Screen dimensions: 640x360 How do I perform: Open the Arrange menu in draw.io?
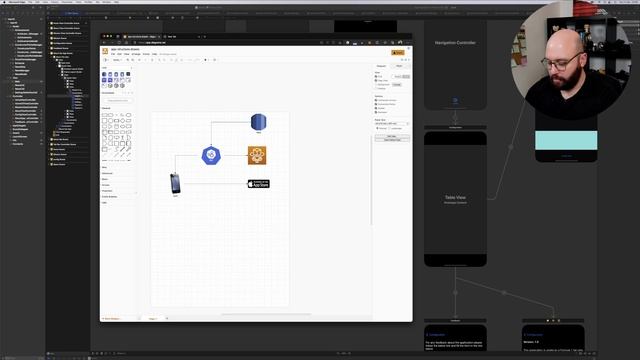coord(136,54)
